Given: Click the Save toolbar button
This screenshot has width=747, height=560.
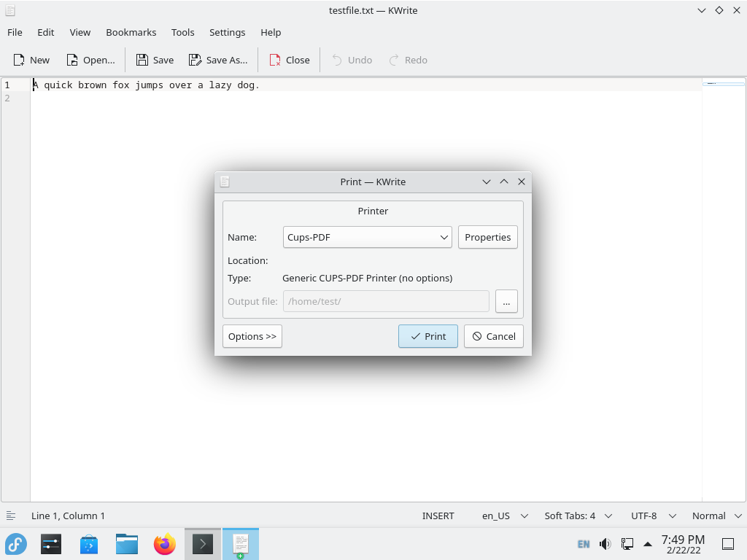Looking at the screenshot, I should coord(155,60).
